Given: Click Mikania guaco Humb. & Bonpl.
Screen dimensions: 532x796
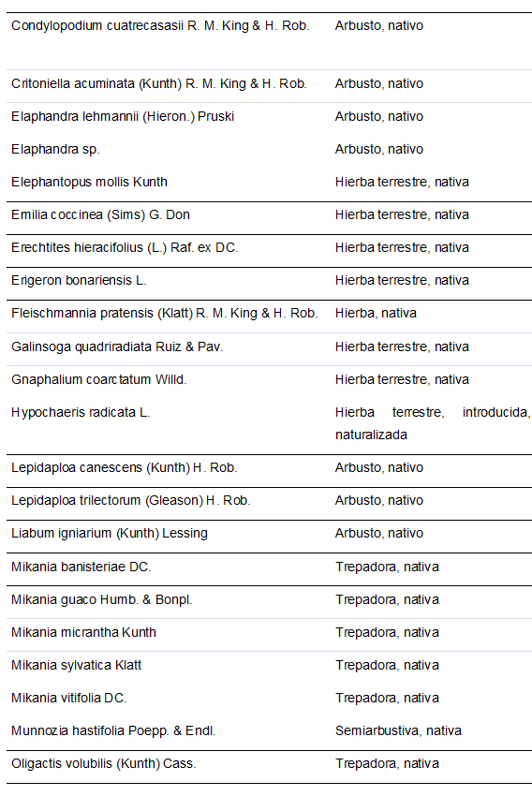Looking at the screenshot, I should (x=101, y=600).
